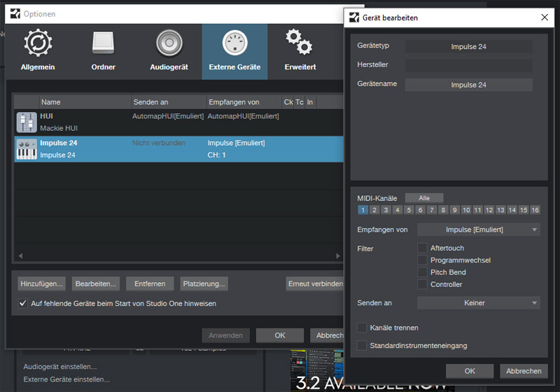Screen dimensions: 560x392
Task: Open the Audiogerät speaker icon
Action: click(169, 43)
